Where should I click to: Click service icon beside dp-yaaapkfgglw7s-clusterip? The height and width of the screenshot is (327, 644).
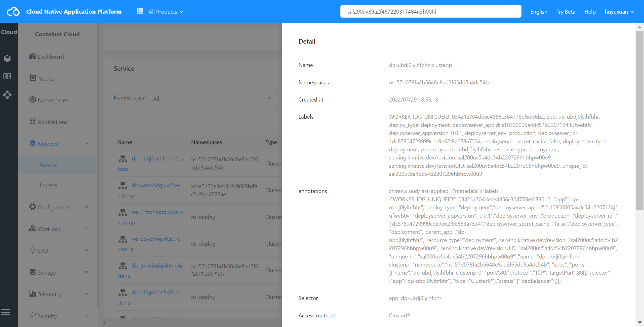123,186
